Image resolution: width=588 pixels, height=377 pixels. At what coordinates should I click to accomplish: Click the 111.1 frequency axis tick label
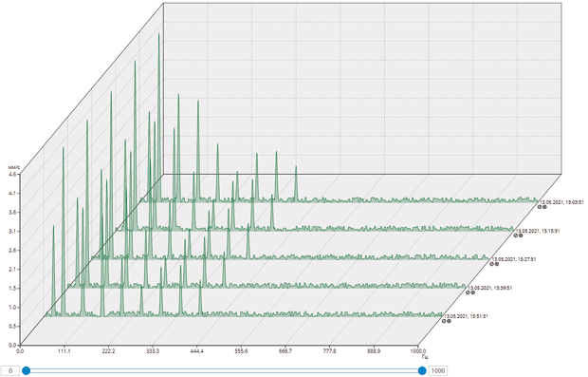coord(64,351)
